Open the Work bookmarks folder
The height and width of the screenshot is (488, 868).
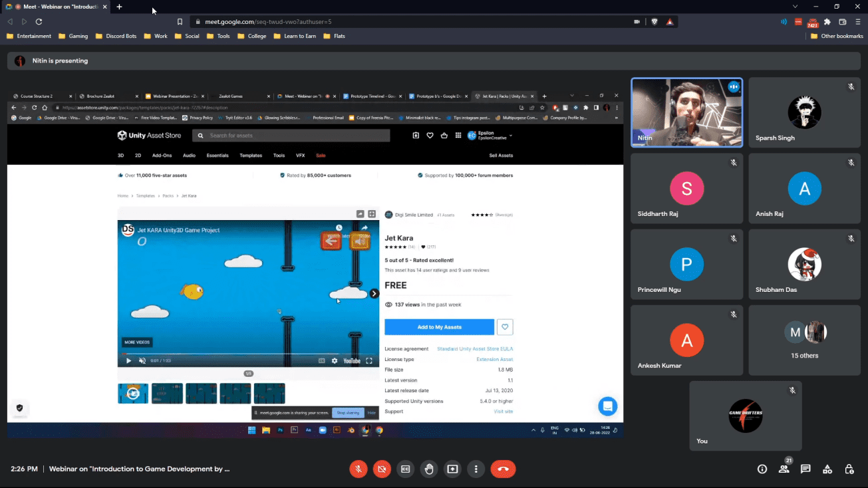pos(156,36)
